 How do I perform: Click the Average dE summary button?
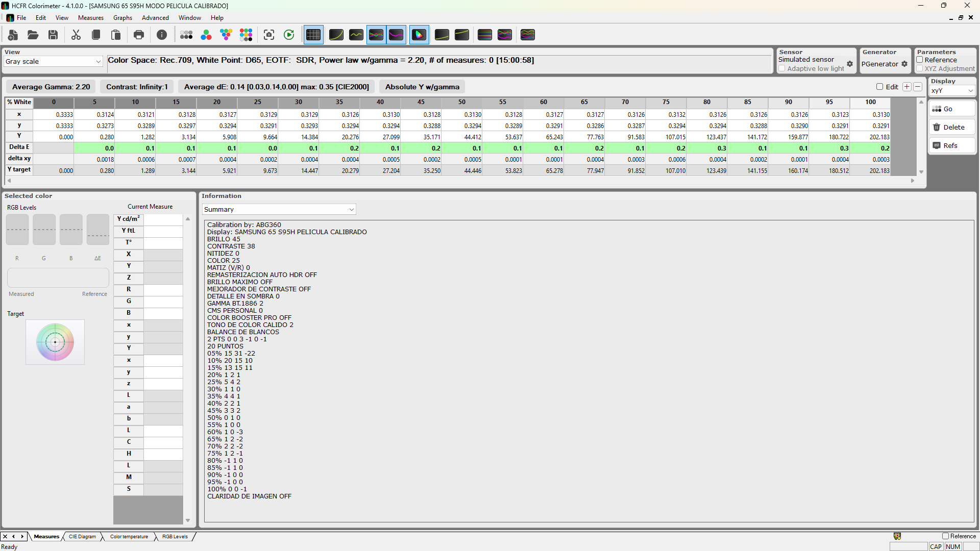pos(277,87)
